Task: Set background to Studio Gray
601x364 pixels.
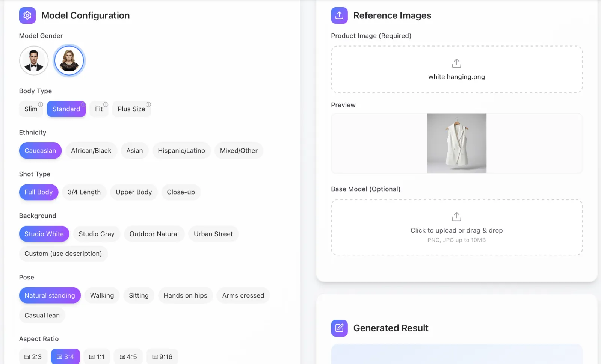Action: coord(97,234)
